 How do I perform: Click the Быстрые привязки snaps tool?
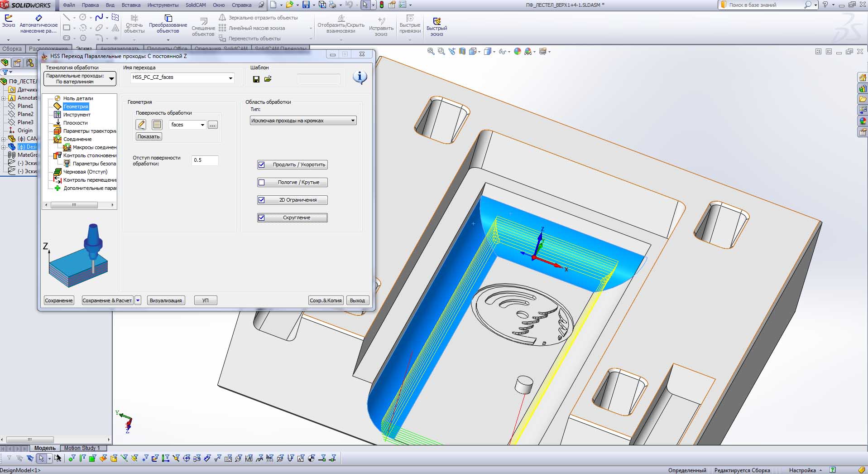pyautogui.click(x=410, y=24)
